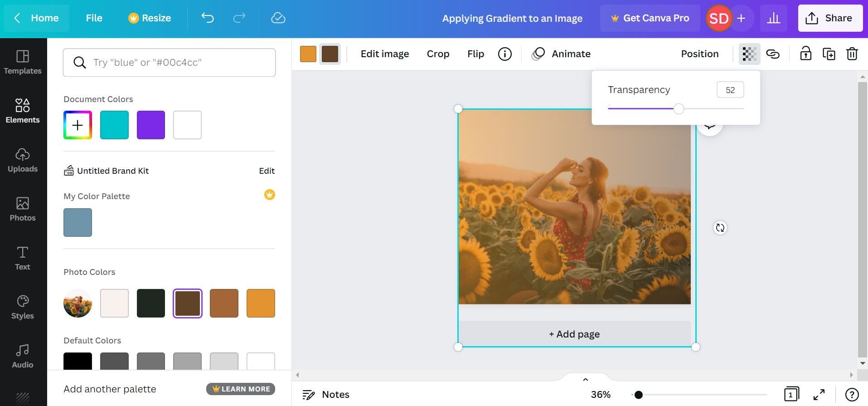Open the transparency checkerboard icon
The width and height of the screenshot is (868, 406).
tap(749, 54)
